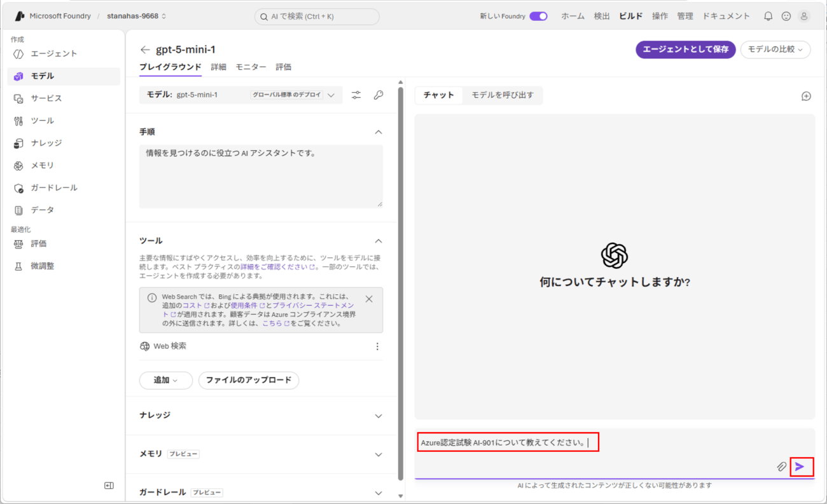Screen dimensions: 827x504
Task: Open the notifications bell
Action: pyautogui.click(x=768, y=17)
